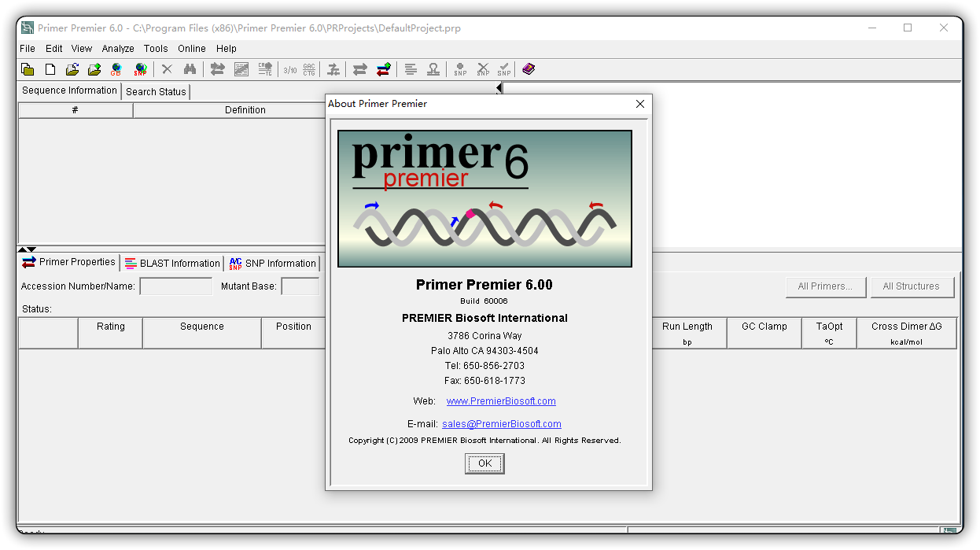Click the SNP cross-out toolbar icon

[x=483, y=69]
